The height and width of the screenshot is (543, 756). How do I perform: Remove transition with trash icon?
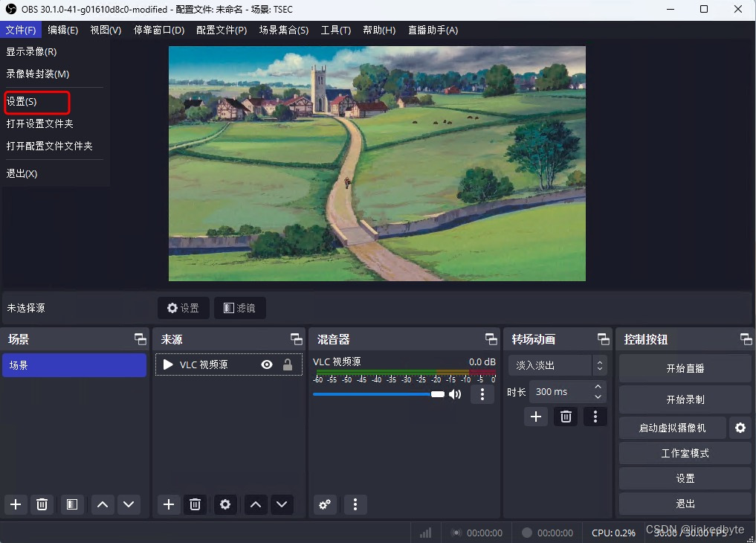(x=566, y=417)
